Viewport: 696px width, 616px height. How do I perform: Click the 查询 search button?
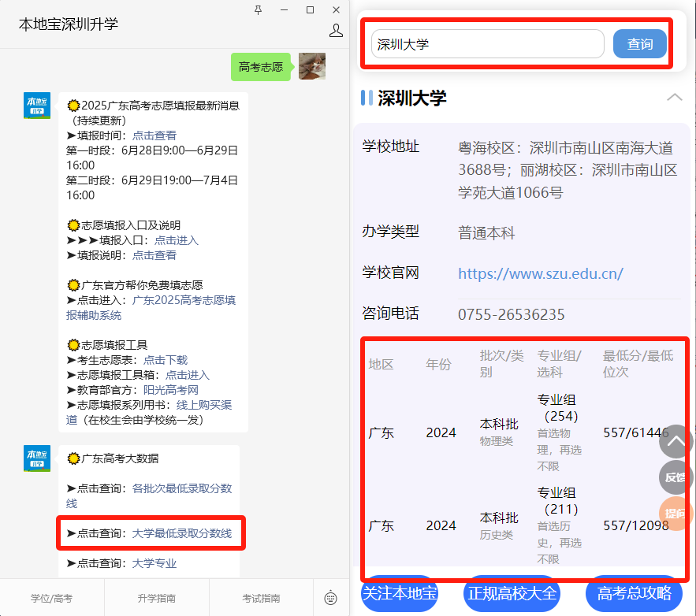click(639, 44)
